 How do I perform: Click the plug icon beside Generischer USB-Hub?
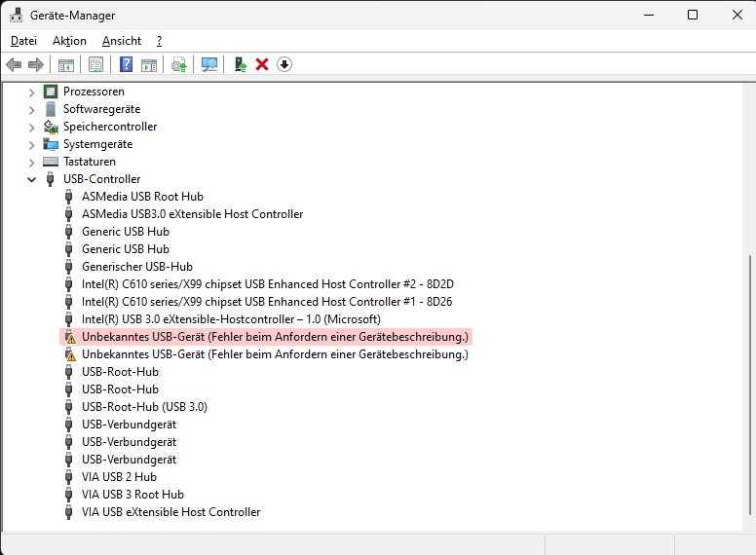coord(69,267)
